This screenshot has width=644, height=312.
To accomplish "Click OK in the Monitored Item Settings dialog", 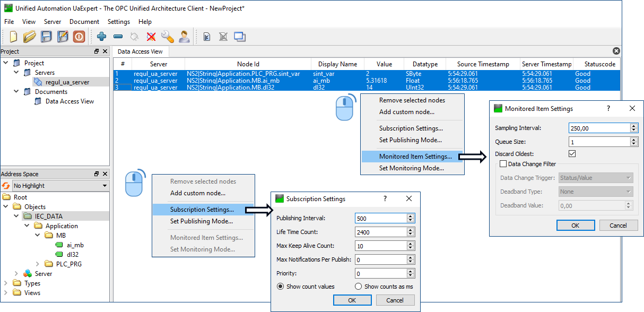I will coord(576,226).
